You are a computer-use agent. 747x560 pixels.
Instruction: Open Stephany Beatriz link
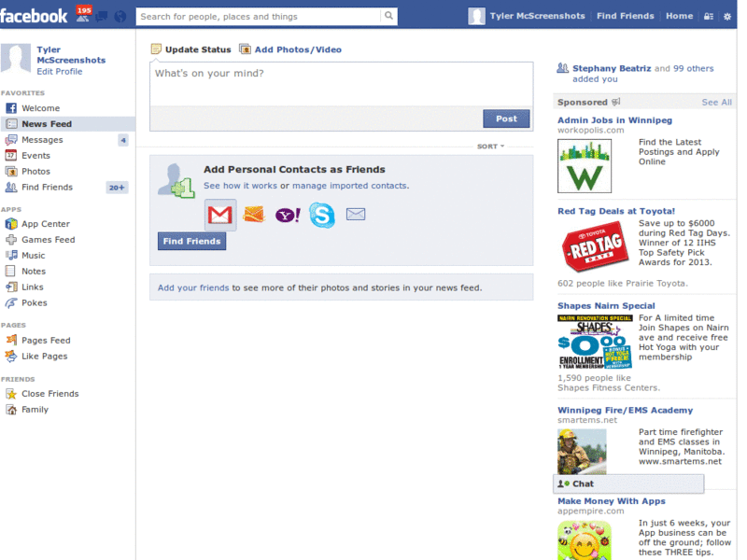pos(612,68)
